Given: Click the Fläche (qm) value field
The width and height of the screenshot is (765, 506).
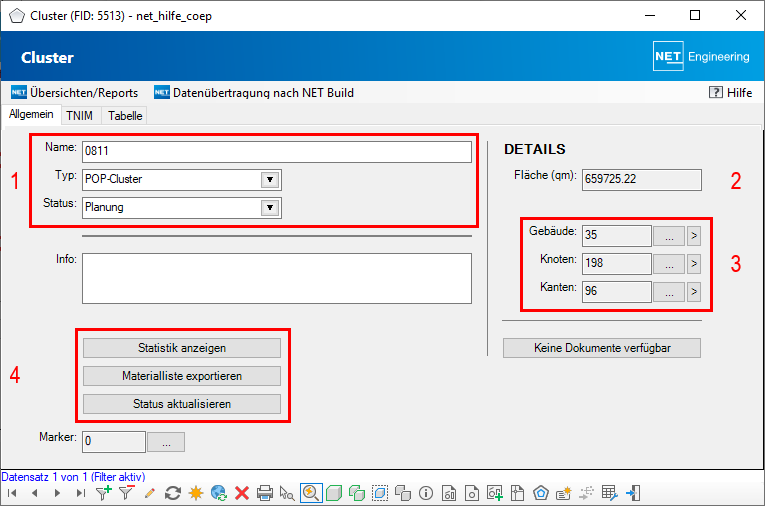Looking at the screenshot, I should point(642,180).
